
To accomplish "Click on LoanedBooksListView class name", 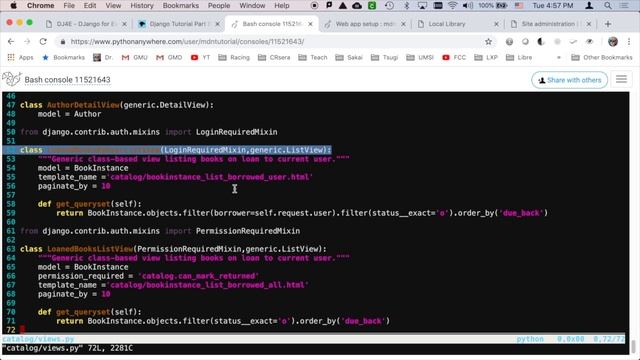I will tap(90, 249).
